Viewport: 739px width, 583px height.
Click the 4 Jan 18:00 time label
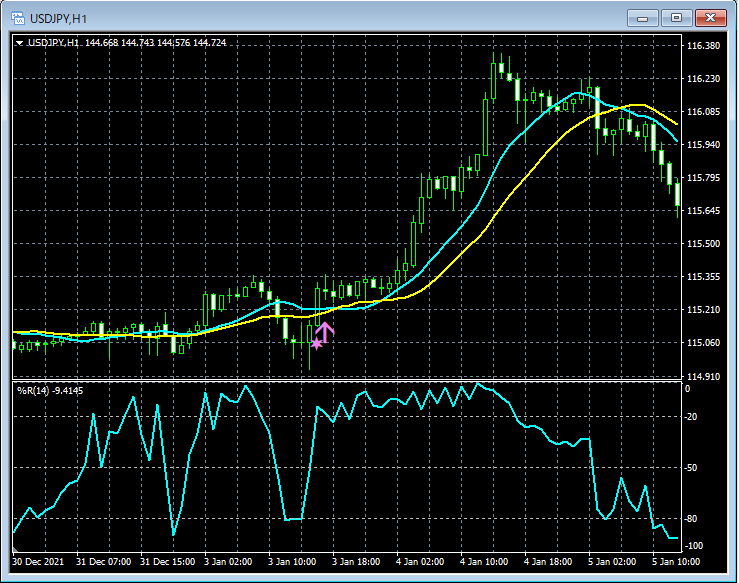tap(548, 562)
